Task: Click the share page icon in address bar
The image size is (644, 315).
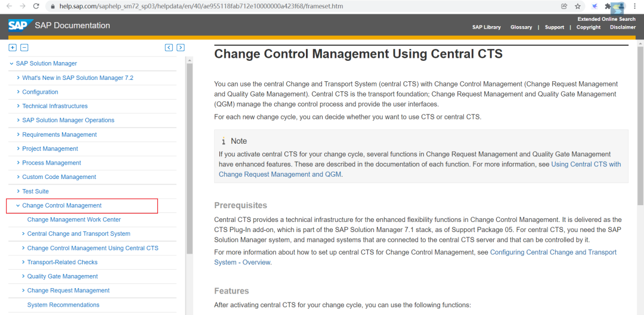Action: [x=564, y=6]
